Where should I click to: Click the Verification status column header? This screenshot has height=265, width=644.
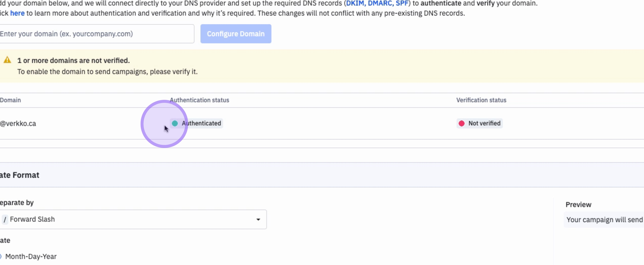point(481,100)
